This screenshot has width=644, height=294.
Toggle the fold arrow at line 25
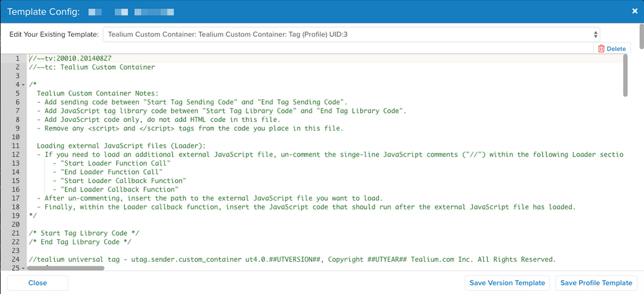[24, 268]
